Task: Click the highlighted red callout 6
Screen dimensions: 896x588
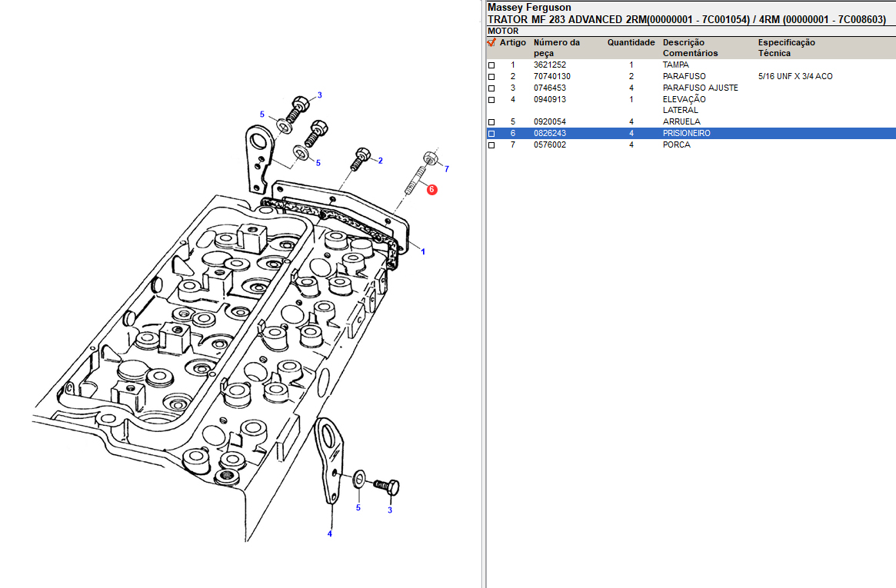Action: click(x=431, y=189)
